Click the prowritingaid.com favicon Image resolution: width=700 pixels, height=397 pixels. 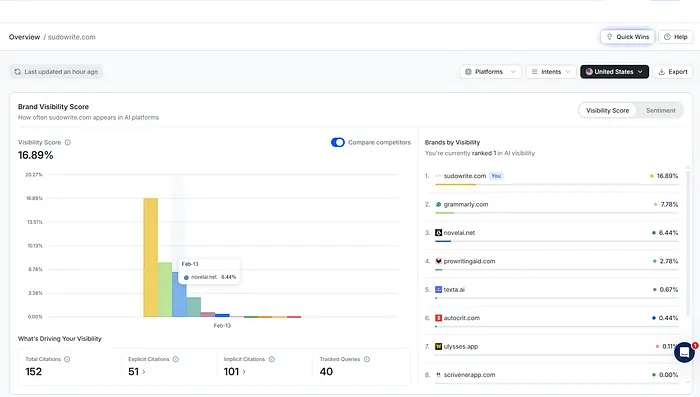(x=438, y=261)
